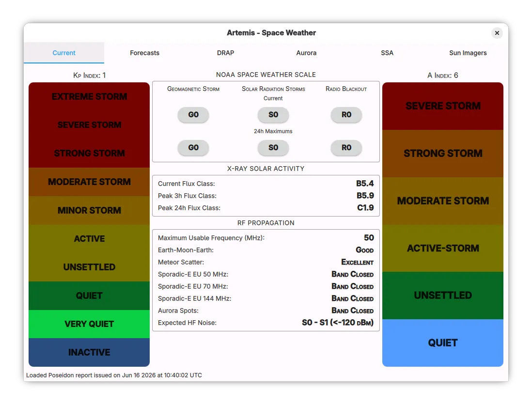Click the INACTIVE Kp scale band
The height and width of the screenshot is (405, 532).
(89, 352)
